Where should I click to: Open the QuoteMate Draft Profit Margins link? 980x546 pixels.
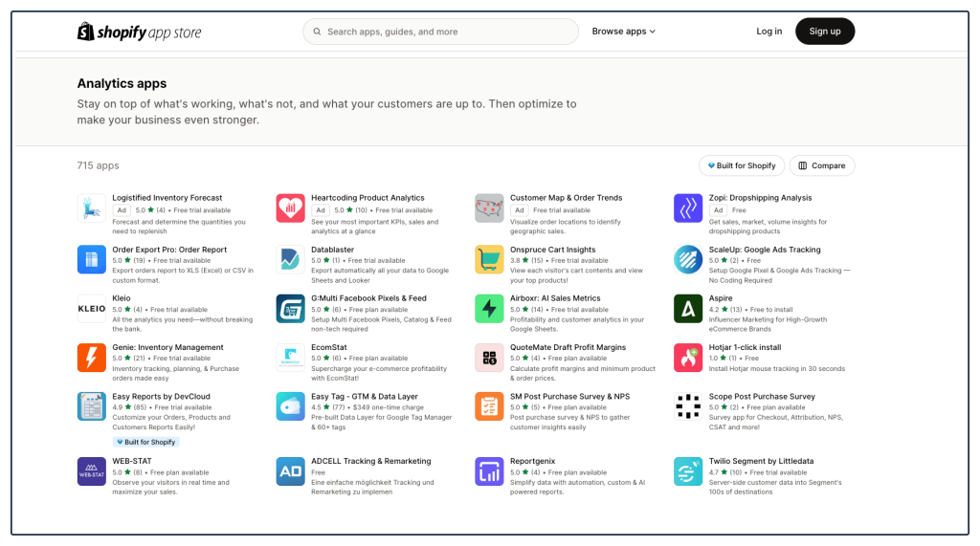point(568,347)
